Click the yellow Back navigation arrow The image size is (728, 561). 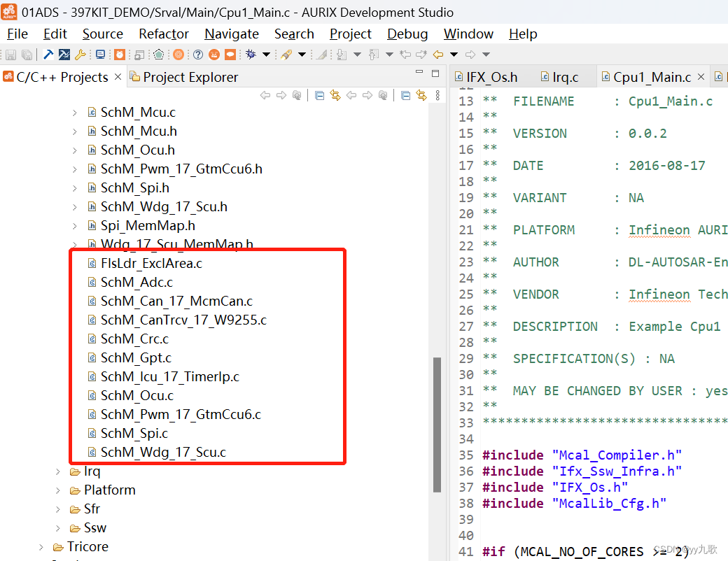[438, 55]
